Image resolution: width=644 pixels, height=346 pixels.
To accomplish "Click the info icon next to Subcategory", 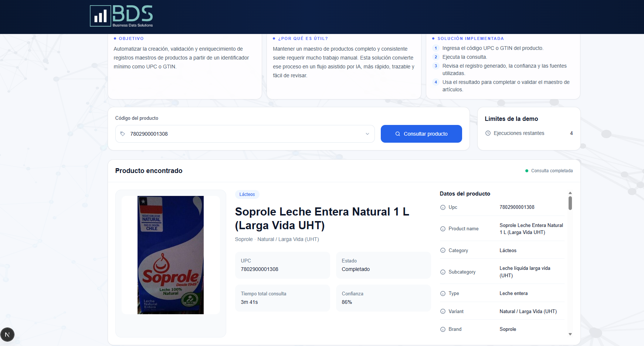I will coord(443,272).
